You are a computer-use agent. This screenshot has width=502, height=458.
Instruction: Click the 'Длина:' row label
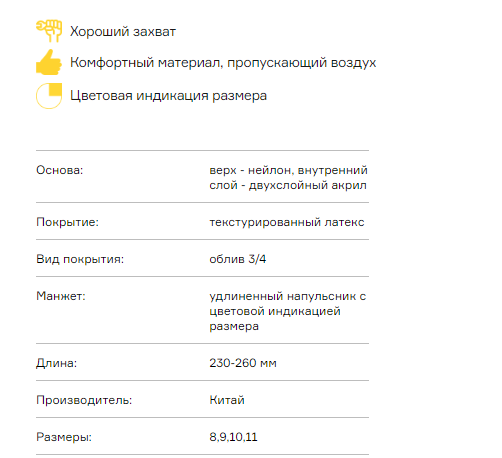(57, 363)
